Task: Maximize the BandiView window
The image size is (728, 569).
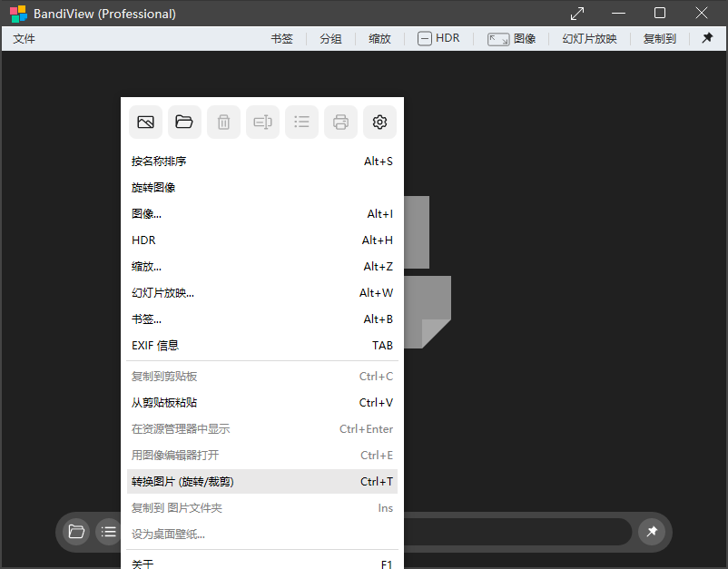Action: click(x=660, y=14)
